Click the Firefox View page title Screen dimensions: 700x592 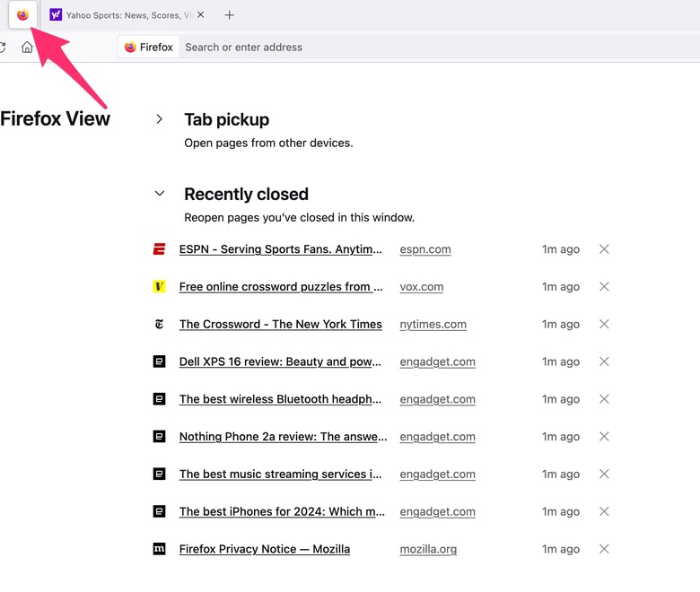pos(55,118)
